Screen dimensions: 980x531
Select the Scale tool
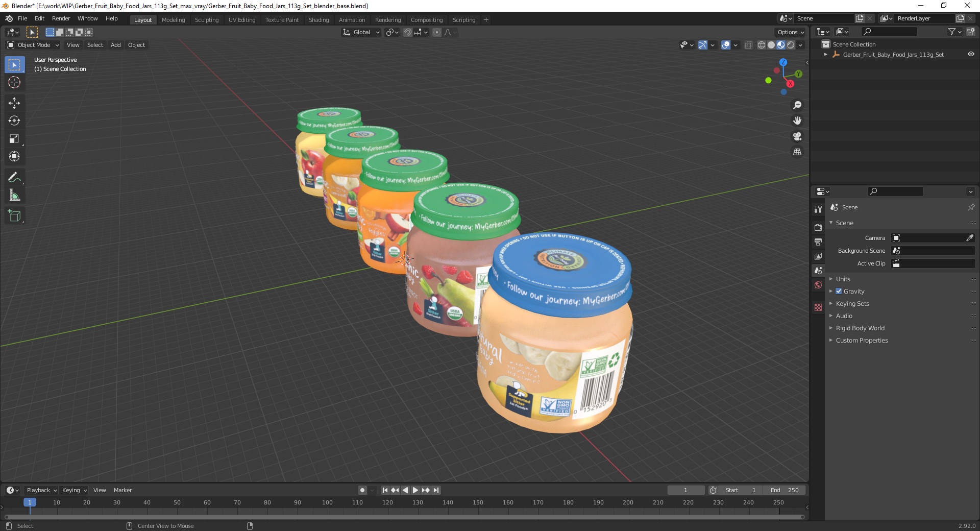tap(14, 139)
